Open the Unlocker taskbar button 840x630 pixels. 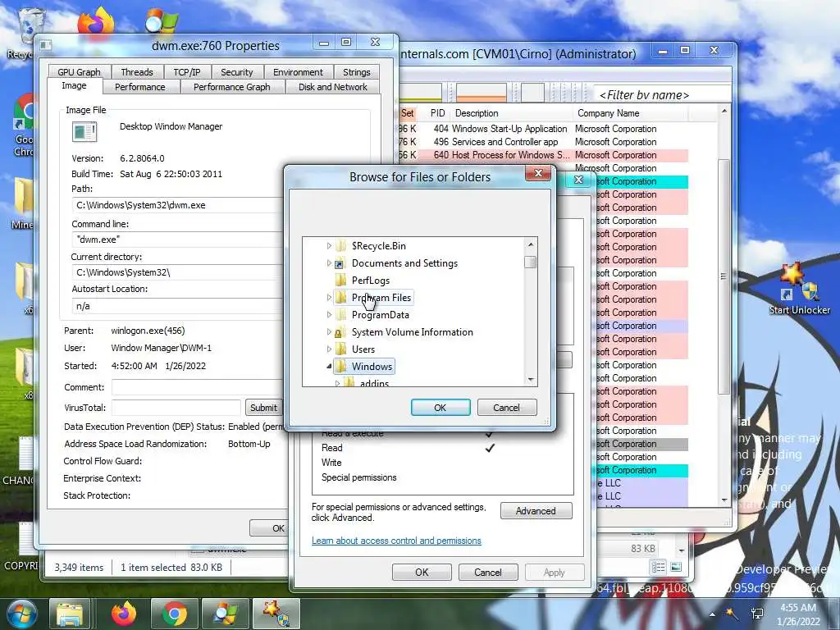tap(276, 614)
